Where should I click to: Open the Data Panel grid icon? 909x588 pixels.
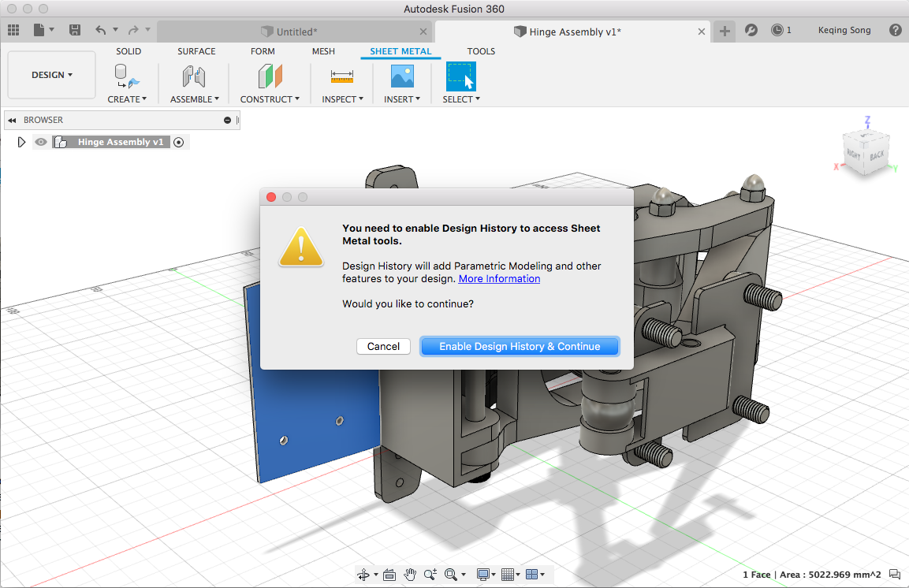tap(13, 30)
